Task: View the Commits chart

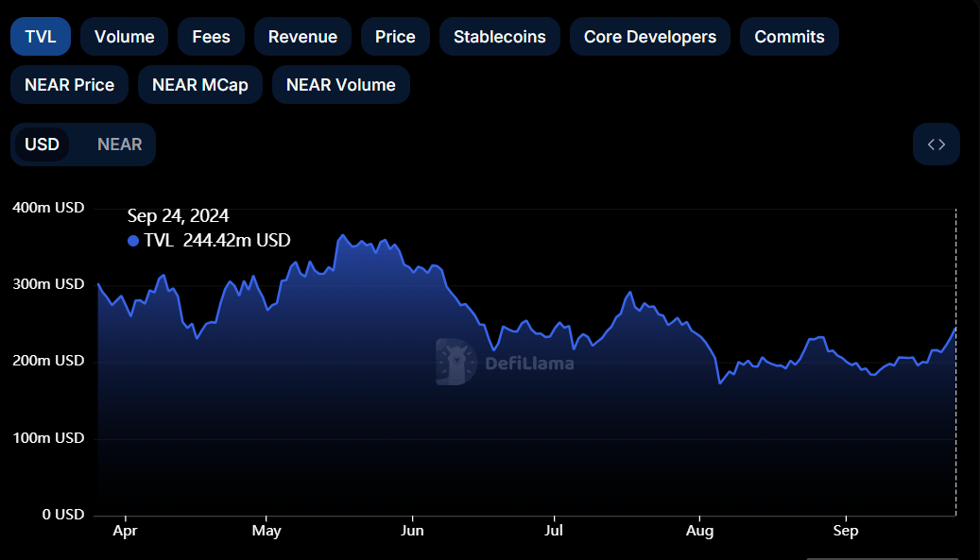Action: point(789,36)
